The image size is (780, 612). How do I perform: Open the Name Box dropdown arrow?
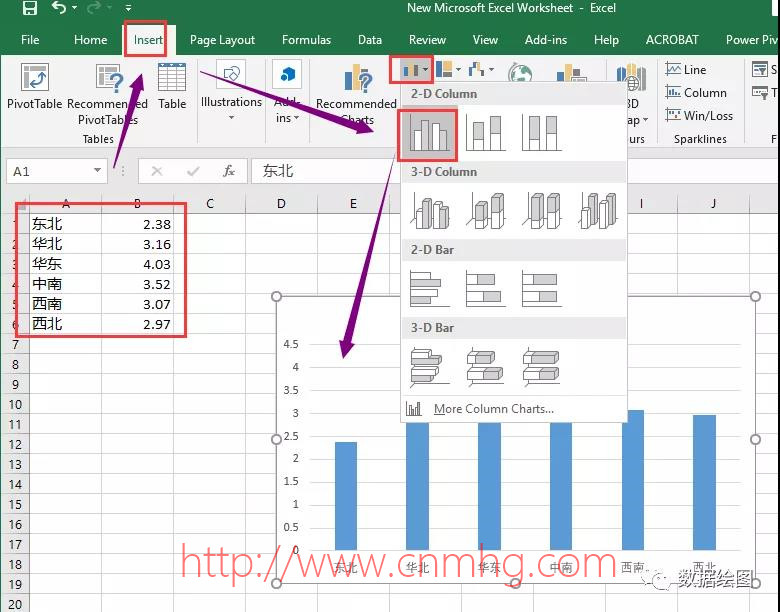point(97,171)
